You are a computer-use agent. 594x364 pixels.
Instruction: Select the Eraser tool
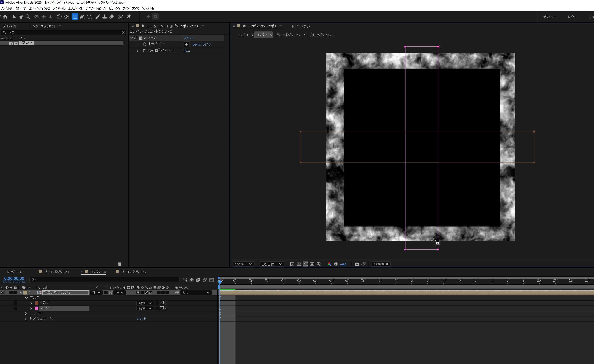[x=112, y=17]
